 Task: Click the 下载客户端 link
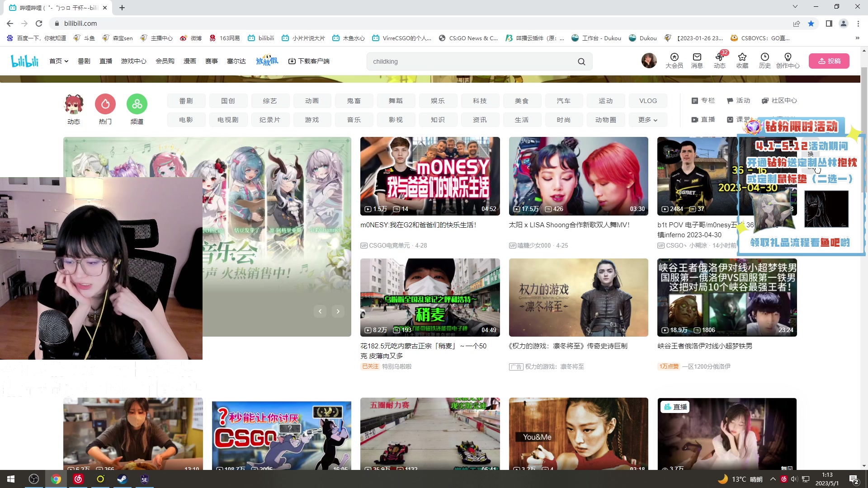pyautogui.click(x=309, y=61)
